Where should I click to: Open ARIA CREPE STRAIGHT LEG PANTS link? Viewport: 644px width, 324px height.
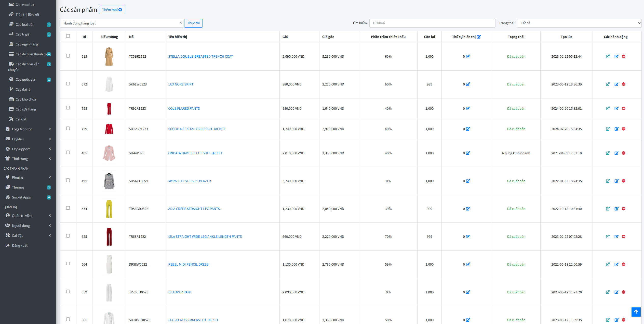194,209
